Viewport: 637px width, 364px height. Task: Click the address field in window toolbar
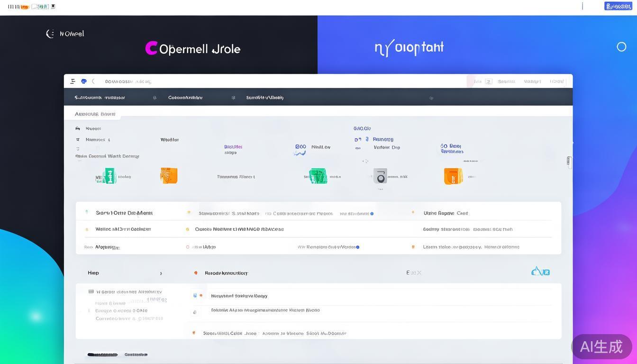click(x=128, y=82)
